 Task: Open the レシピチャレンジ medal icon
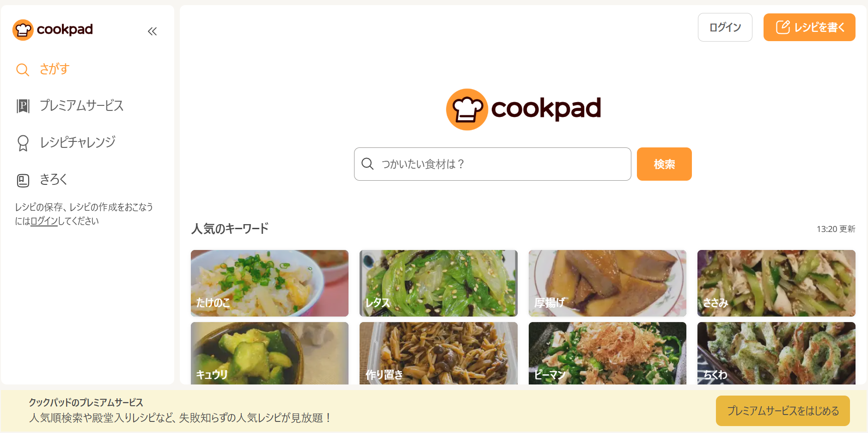tap(23, 143)
